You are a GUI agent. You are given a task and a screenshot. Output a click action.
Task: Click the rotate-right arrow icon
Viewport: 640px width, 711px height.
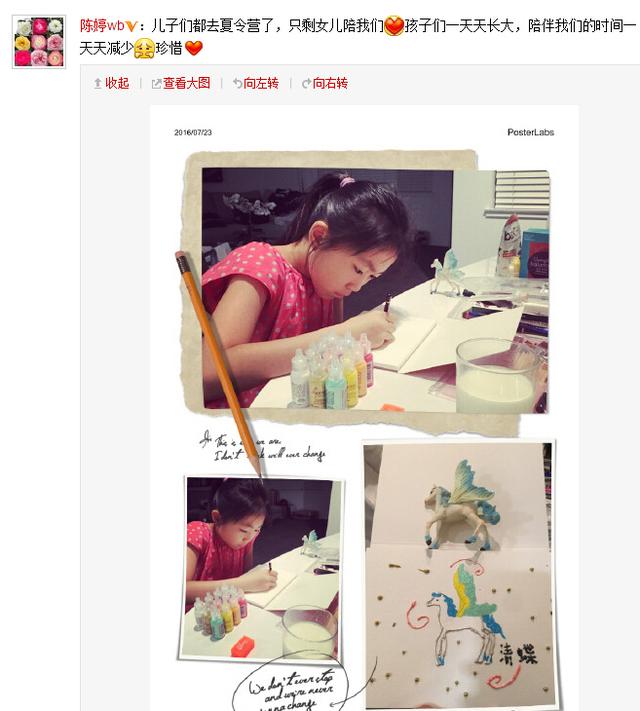[x=306, y=83]
